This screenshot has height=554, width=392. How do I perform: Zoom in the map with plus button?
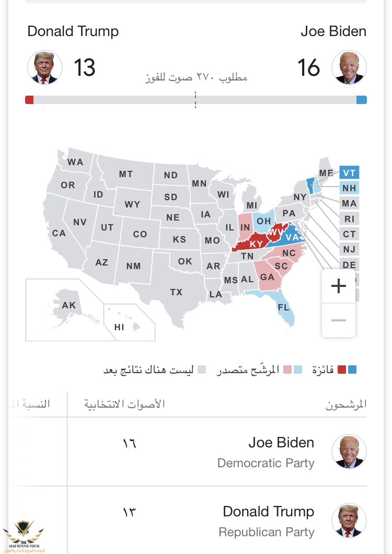click(x=338, y=286)
